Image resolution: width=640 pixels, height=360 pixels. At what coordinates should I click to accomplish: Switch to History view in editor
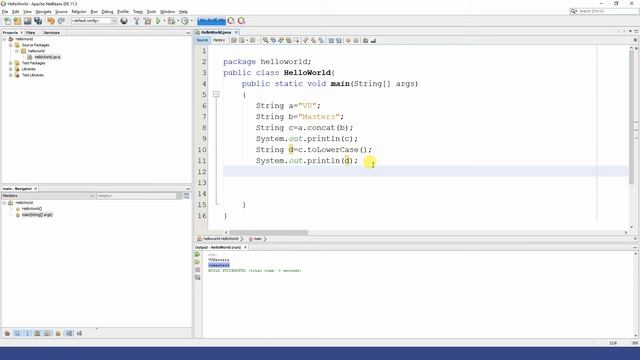[x=219, y=40]
